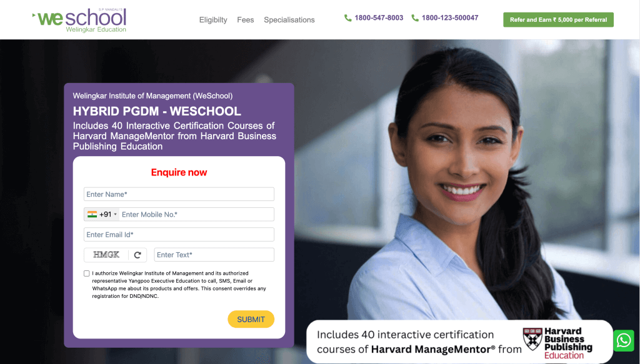Expand the +91 country code dropdown
This screenshot has height=364, width=640.
(x=102, y=214)
